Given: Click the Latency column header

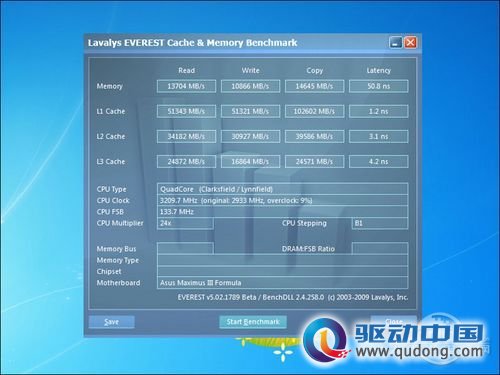Looking at the screenshot, I should pyautogui.click(x=379, y=71).
